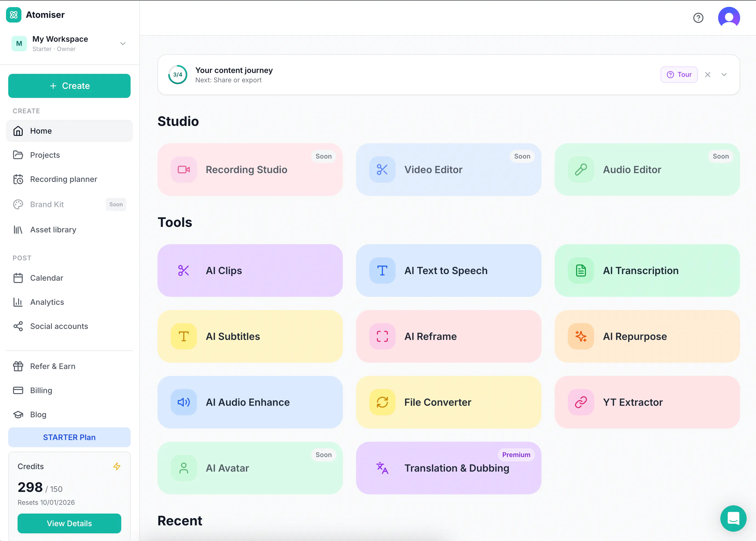
Task: Open Refer & Earn page
Action: 69,366
